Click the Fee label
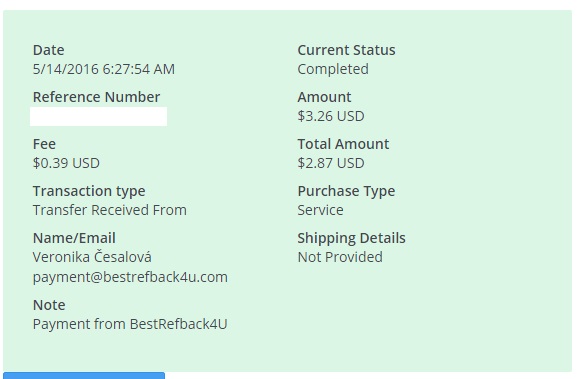This screenshot has height=379, width=583. (44, 144)
